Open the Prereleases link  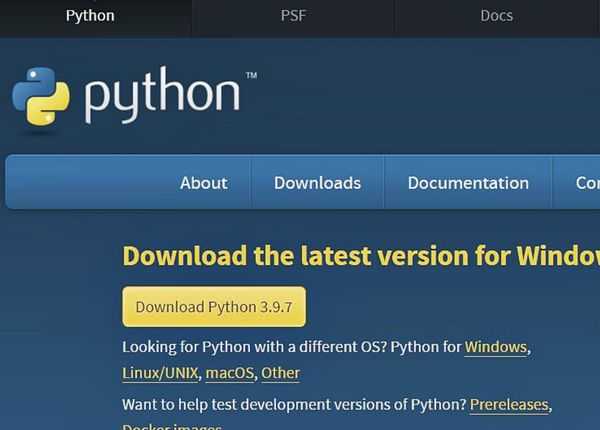tap(509, 405)
